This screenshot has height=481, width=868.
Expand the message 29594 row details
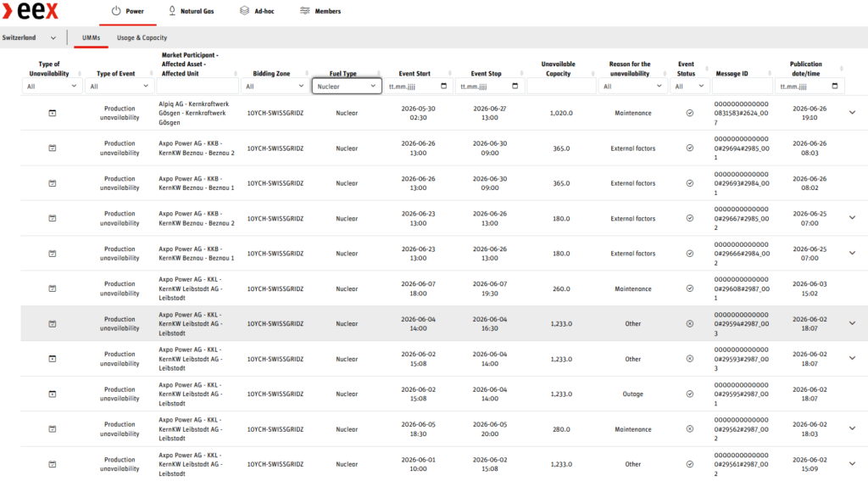[x=853, y=323]
